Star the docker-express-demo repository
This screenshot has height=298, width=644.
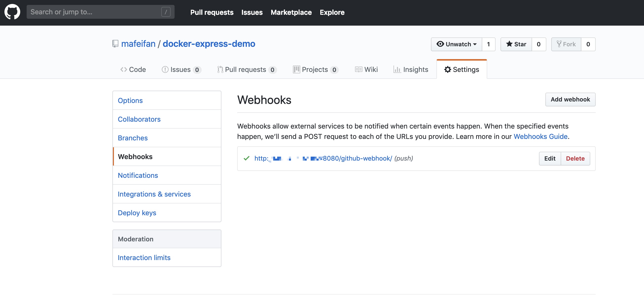516,44
